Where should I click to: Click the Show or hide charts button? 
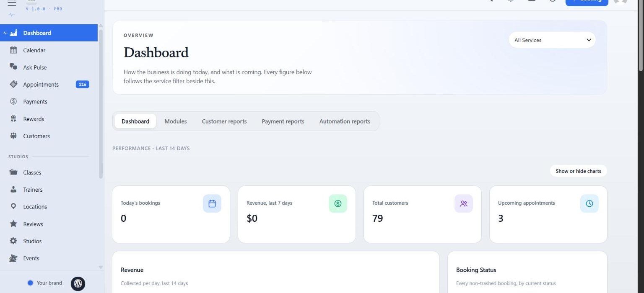coord(579,171)
